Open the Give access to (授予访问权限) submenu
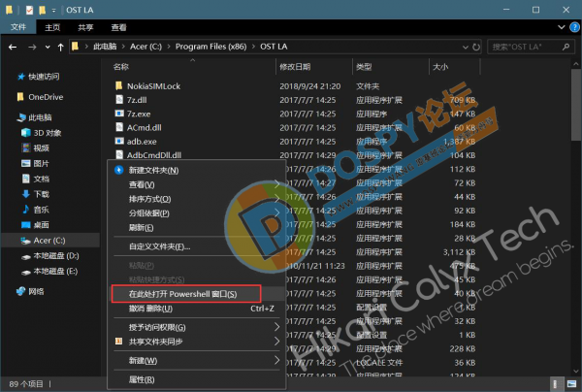Image resolution: width=582 pixels, height=392 pixels. [x=197, y=327]
